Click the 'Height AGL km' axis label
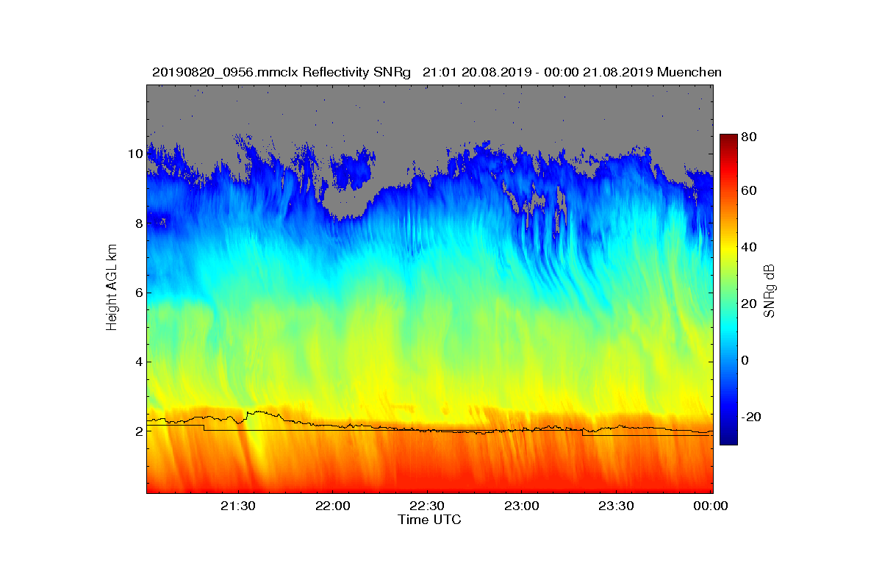The height and width of the screenshot is (588, 882). (x=112, y=288)
